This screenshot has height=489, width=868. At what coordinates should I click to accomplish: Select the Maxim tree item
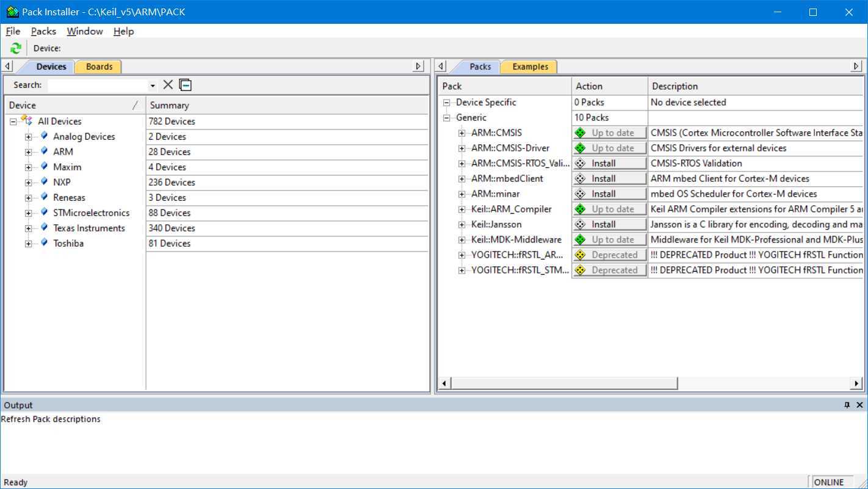pyautogui.click(x=67, y=167)
